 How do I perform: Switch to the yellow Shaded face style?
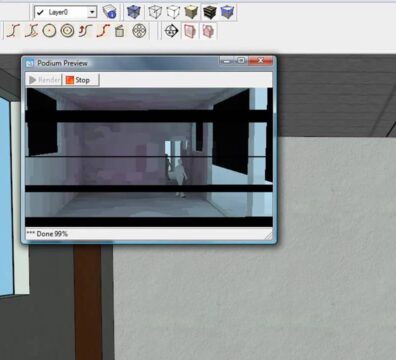(191, 12)
